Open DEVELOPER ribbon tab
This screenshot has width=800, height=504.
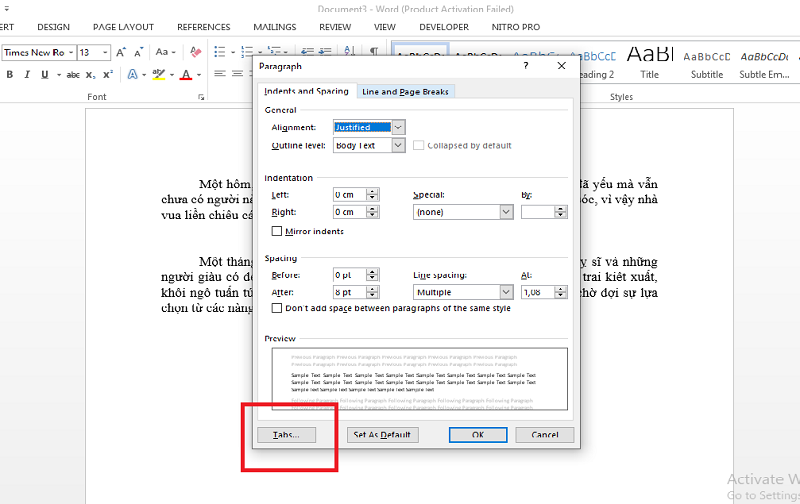pyautogui.click(x=444, y=27)
